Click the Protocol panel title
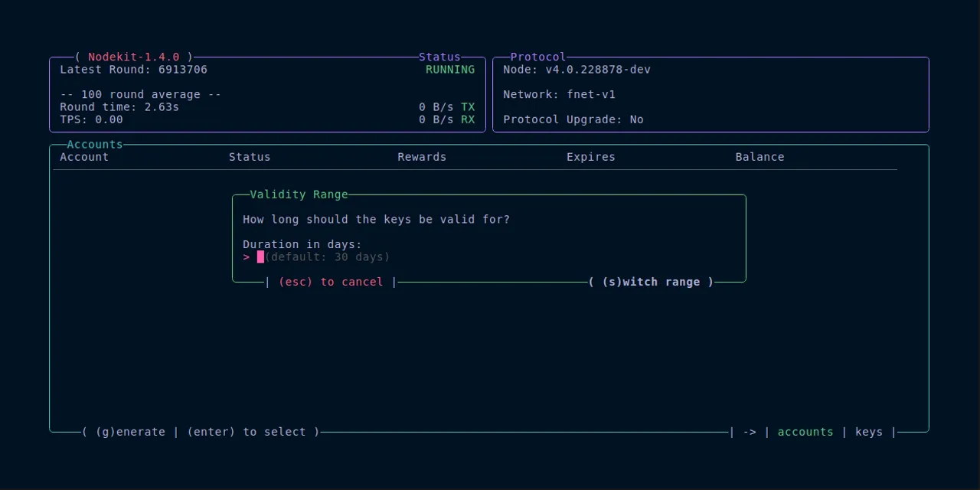The width and height of the screenshot is (980, 490). pos(538,57)
